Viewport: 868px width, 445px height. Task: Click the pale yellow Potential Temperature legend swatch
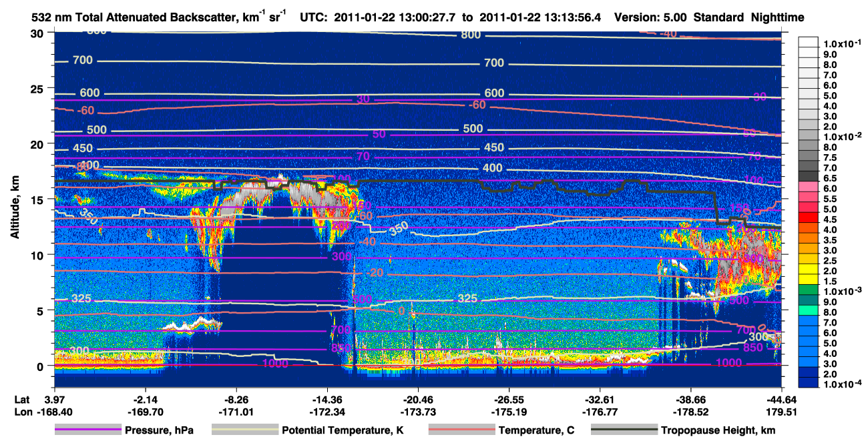pyautogui.click(x=245, y=430)
